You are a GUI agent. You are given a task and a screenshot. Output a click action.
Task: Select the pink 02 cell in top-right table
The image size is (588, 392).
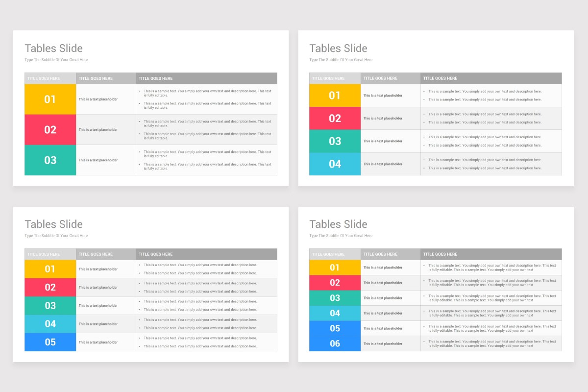[x=334, y=118]
